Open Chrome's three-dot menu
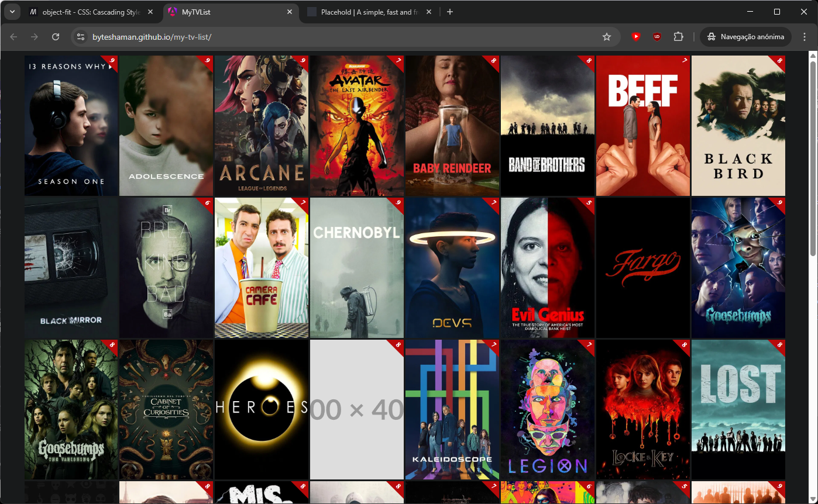The width and height of the screenshot is (818, 504). [803, 37]
